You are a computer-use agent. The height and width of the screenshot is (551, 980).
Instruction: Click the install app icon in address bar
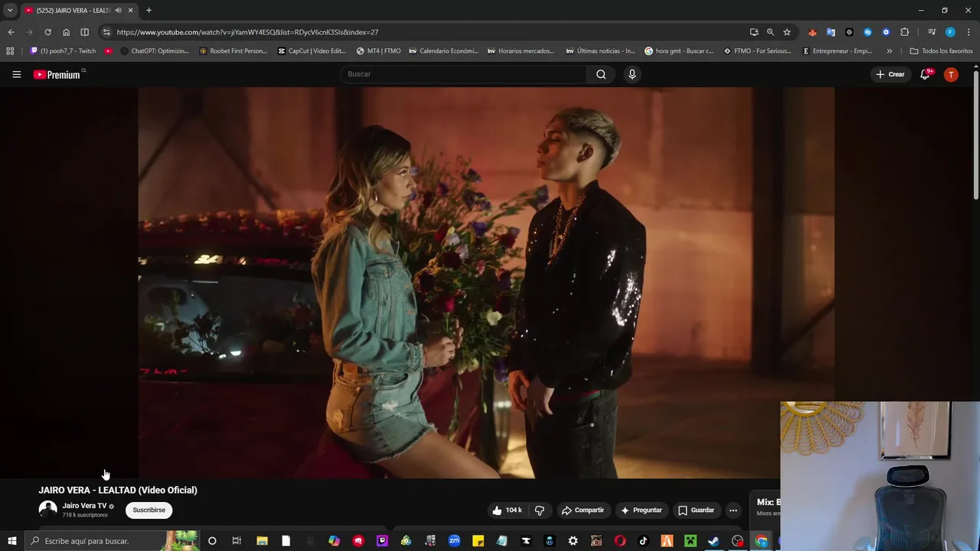click(754, 32)
